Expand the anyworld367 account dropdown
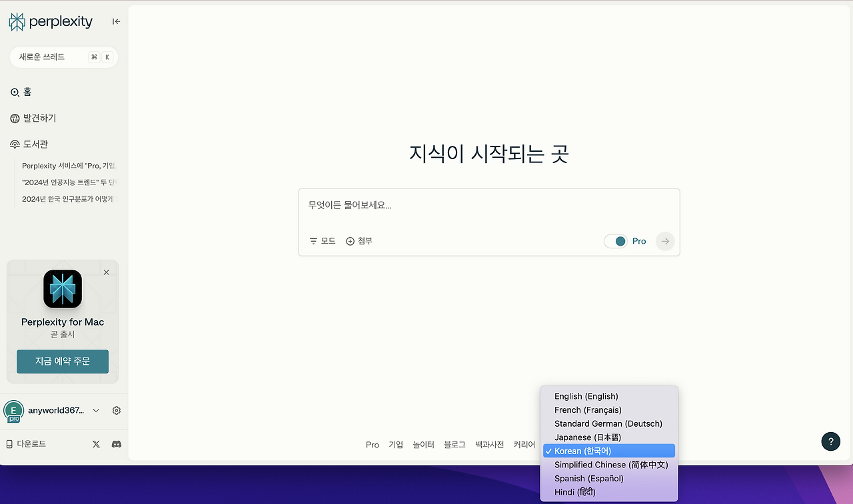This screenshot has width=853, height=504. pyautogui.click(x=95, y=410)
